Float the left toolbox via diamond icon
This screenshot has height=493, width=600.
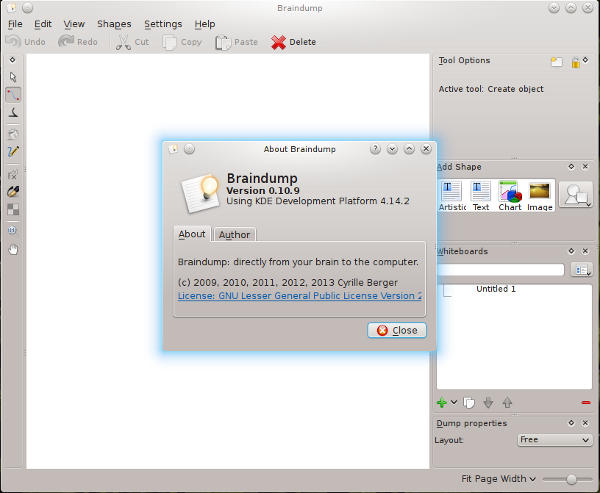[x=12, y=60]
